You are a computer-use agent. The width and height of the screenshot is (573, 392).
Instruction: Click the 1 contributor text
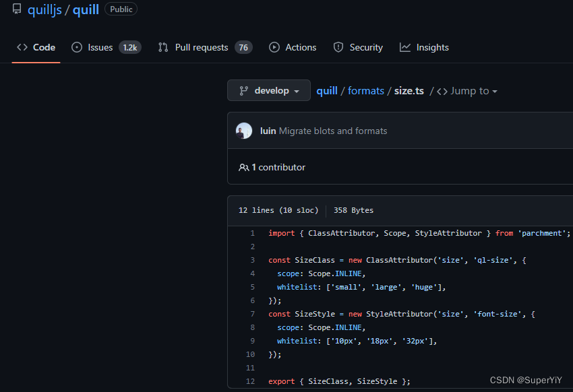click(x=278, y=168)
